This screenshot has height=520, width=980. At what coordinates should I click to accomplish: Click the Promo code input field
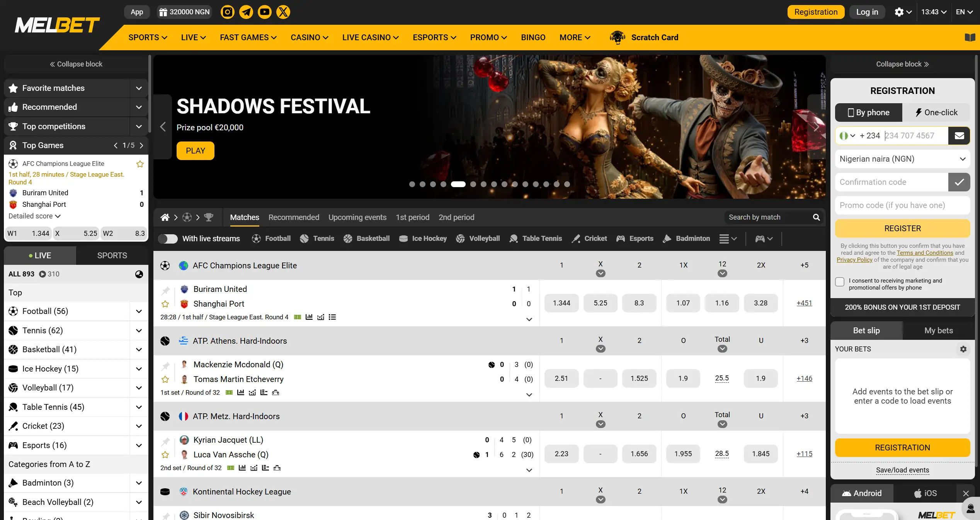(x=902, y=205)
